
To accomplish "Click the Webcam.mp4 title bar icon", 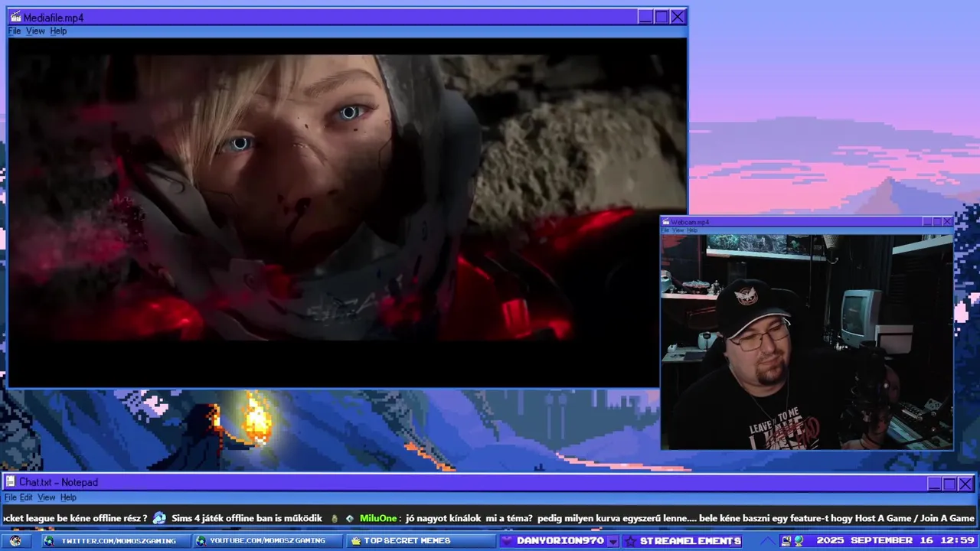I will click(666, 222).
